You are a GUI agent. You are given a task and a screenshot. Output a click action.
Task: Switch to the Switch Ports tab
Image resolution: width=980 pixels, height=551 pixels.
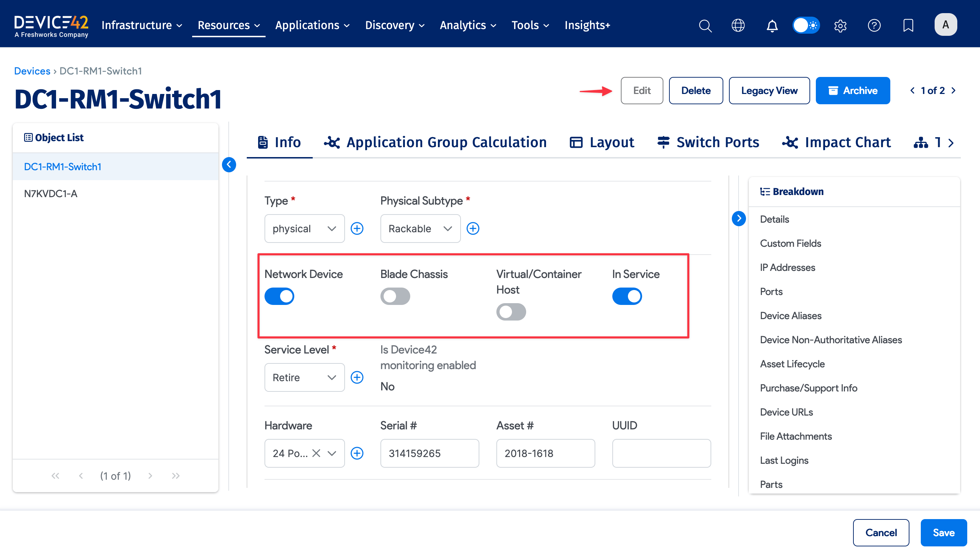(708, 142)
